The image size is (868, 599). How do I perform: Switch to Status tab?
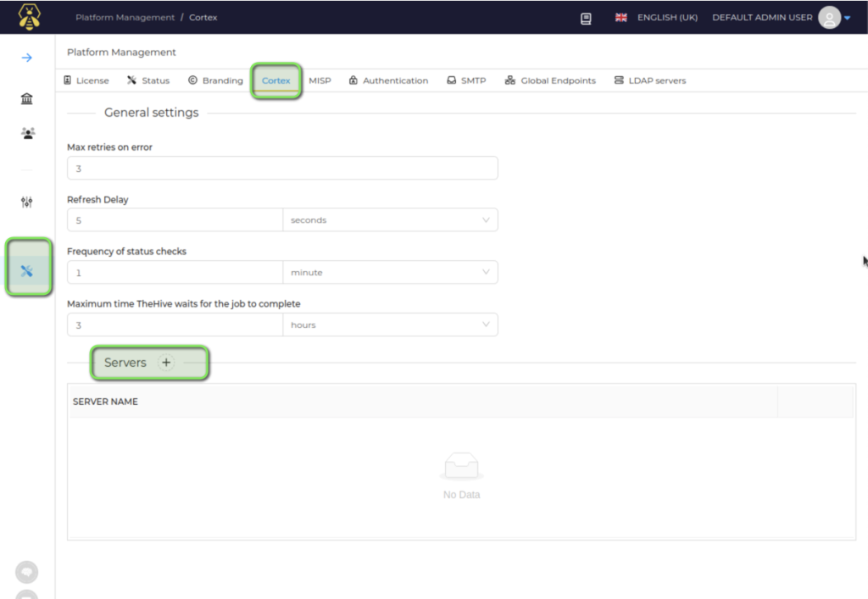pos(148,80)
